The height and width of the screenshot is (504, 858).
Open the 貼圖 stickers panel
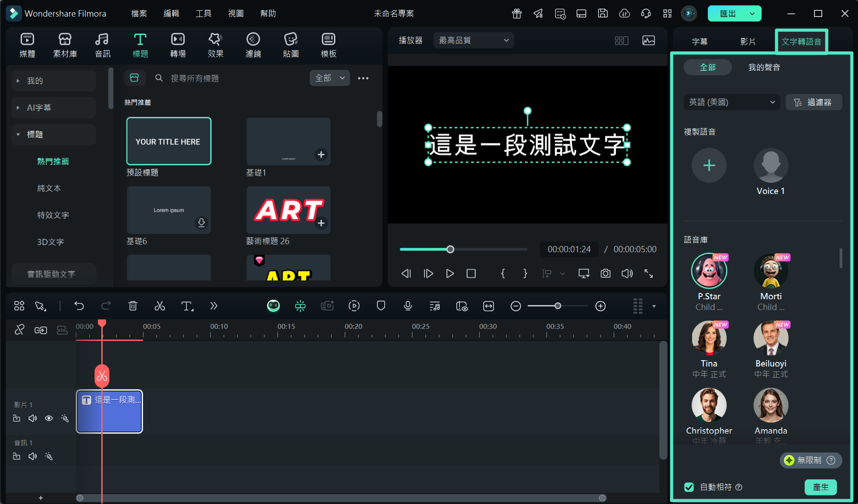point(291,45)
